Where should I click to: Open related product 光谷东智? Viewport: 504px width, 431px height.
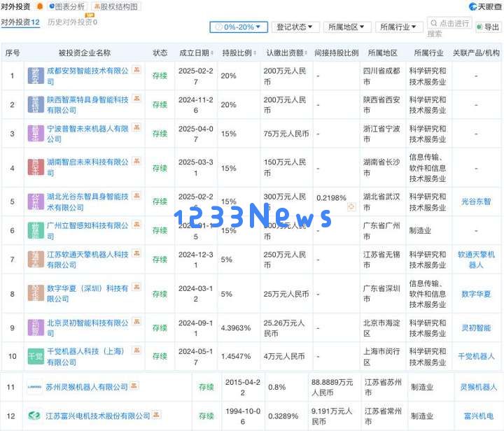tap(476, 202)
